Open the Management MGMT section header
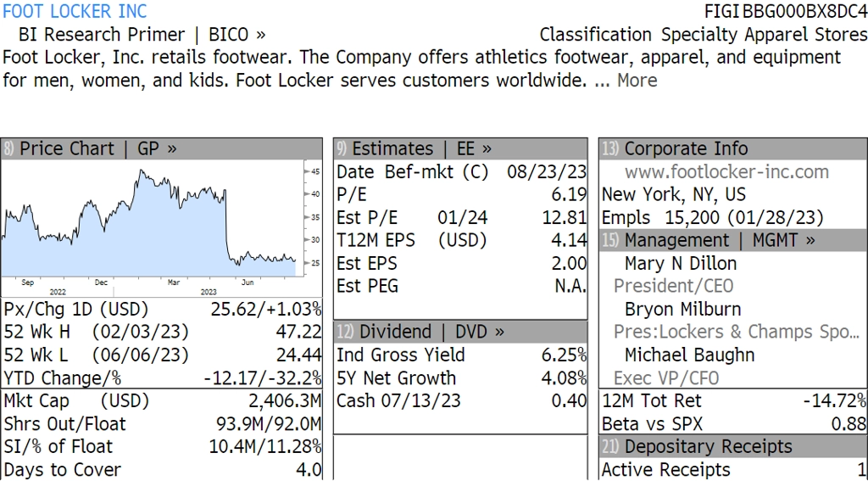 733,240
